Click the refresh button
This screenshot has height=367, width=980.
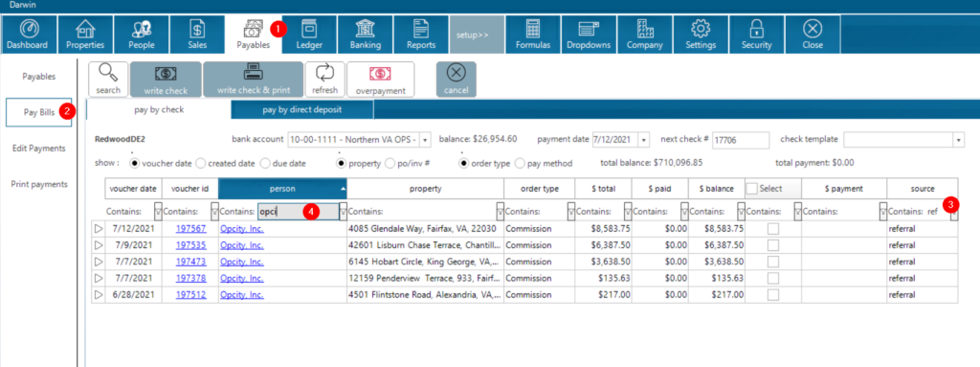tap(325, 79)
